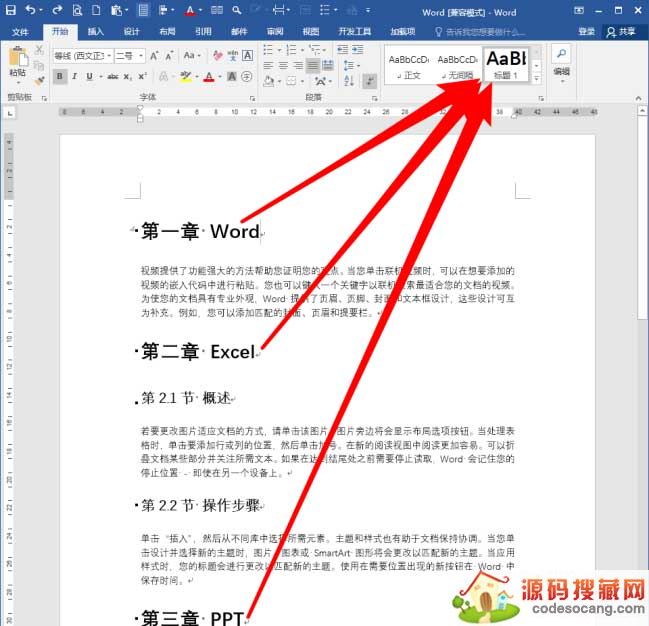Click the Paste clipboard icon
Screen dimensions: 649x626
pos(17,58)
